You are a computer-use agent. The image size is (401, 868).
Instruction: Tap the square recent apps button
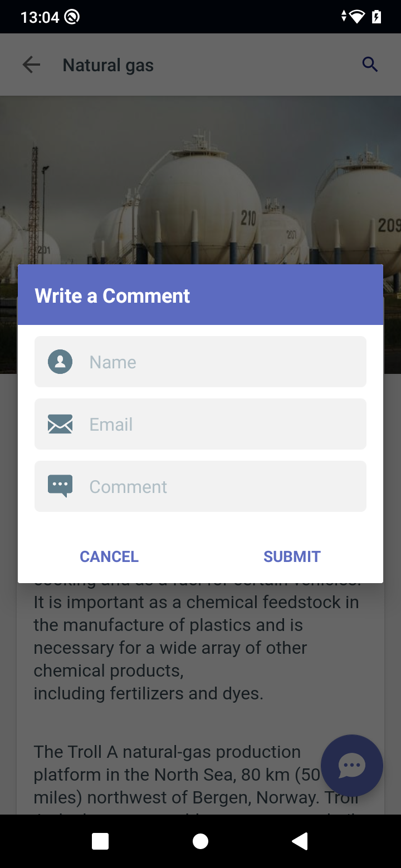(x=100, y=841)
